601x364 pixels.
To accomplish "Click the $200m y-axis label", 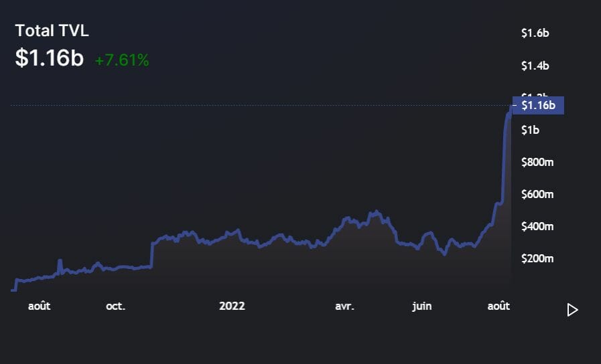I will (537, 259).
